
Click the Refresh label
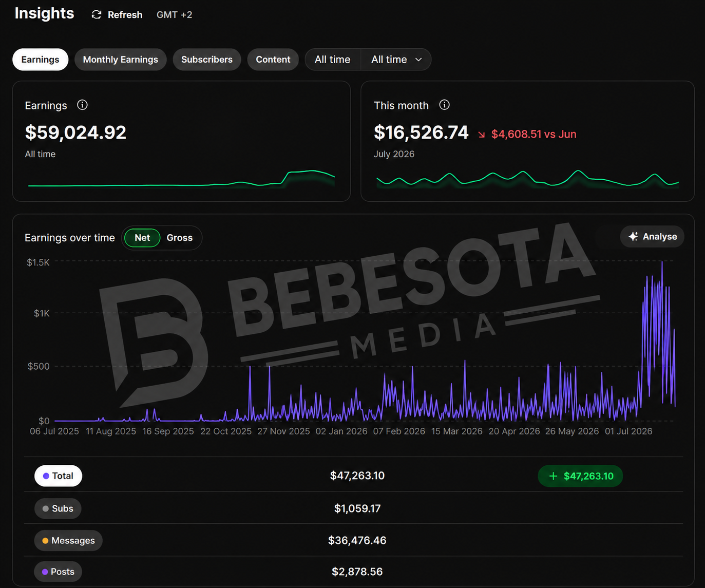tap(125, 15)
